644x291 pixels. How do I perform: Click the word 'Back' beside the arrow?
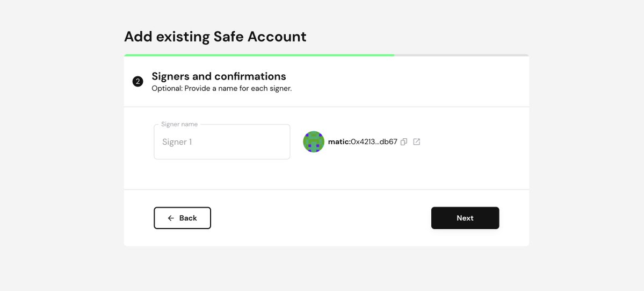pyautogui.click(x=188, y=218)
